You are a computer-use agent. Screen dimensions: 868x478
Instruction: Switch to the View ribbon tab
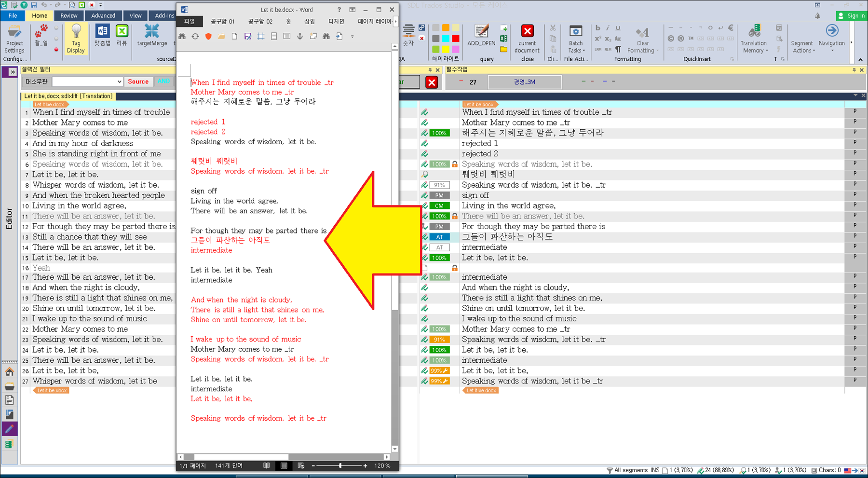[x=136, y=16]
